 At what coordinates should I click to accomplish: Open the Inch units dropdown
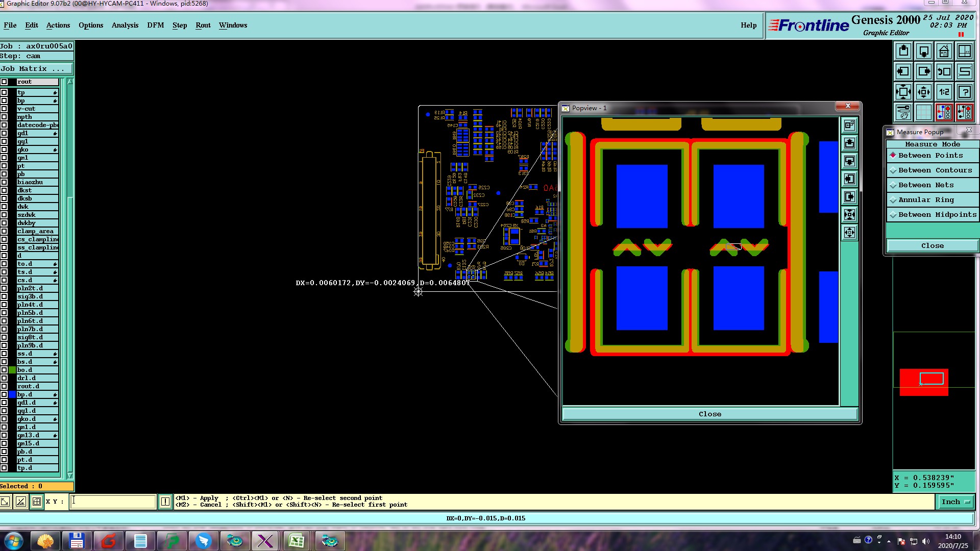[955, 502]
